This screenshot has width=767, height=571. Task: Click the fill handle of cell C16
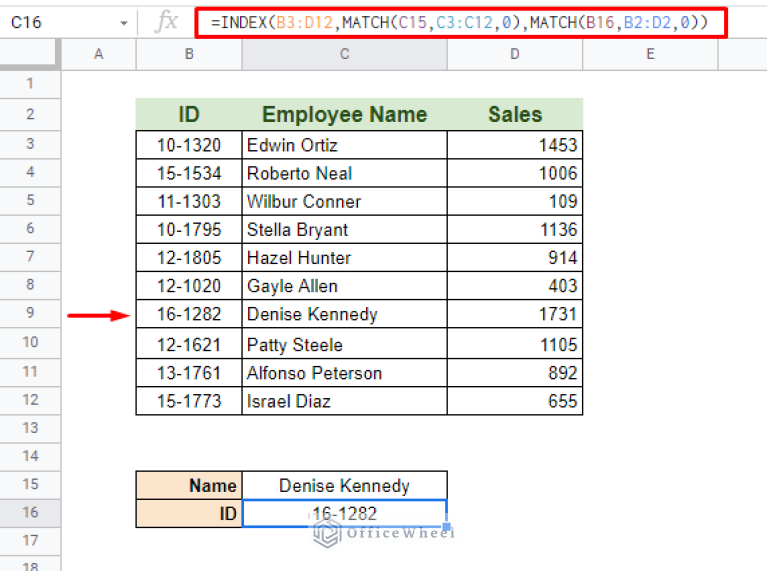(447, 527)
